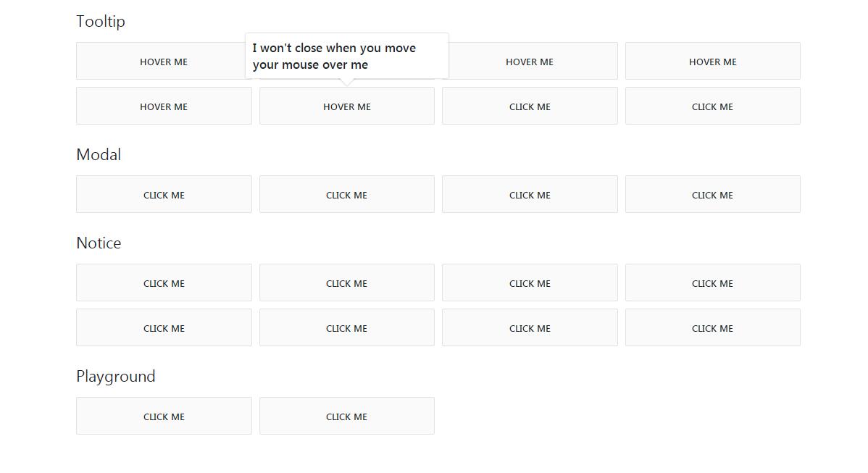Click first CLICK ME button in Tooltip section
The image size is (868, 473).
tap(530, 106)
